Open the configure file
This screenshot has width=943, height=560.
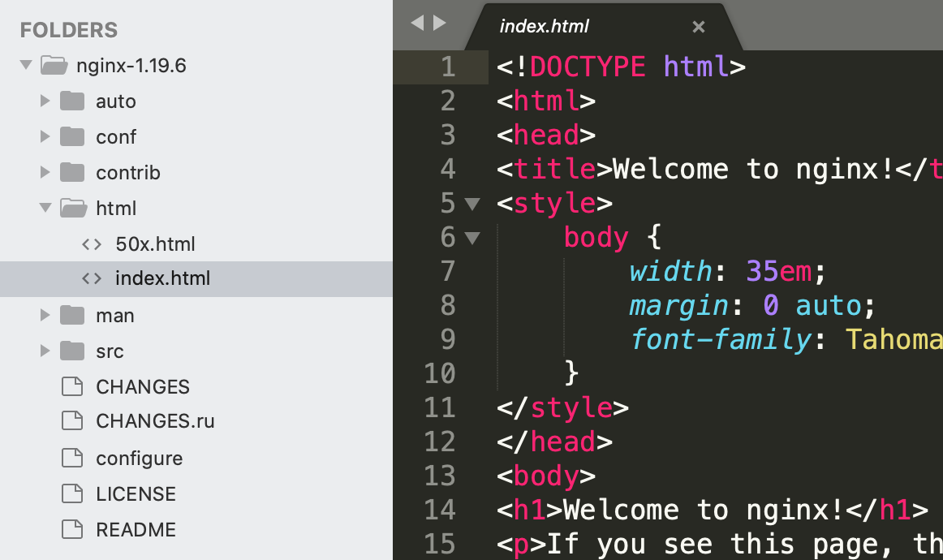[139, 459]
